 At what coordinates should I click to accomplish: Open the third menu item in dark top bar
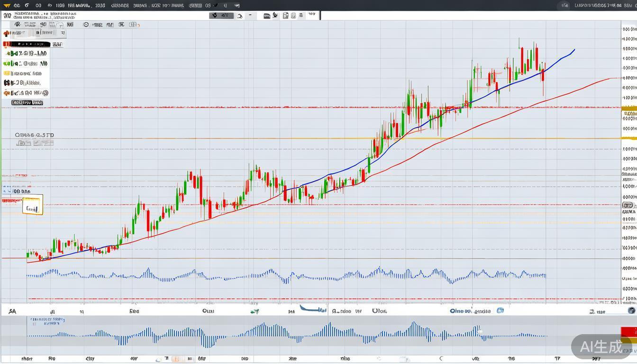coord(38,5)
